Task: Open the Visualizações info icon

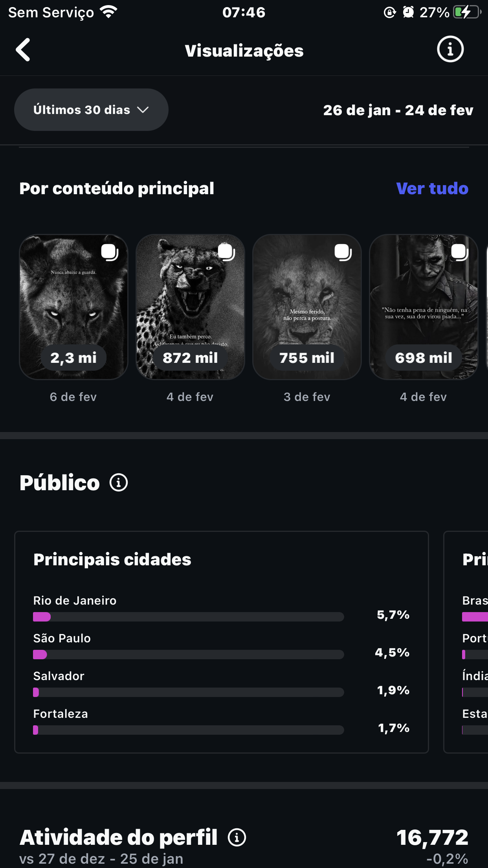Action: 450,50
